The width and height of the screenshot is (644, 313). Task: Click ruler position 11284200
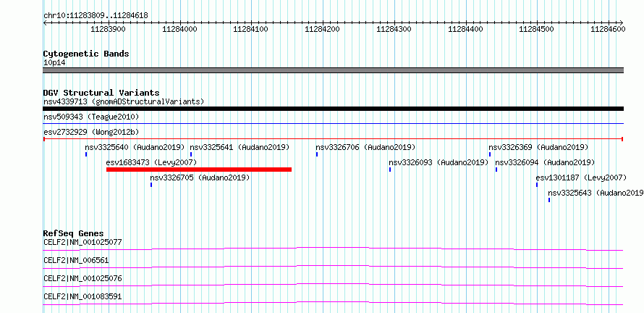(323, 29)
